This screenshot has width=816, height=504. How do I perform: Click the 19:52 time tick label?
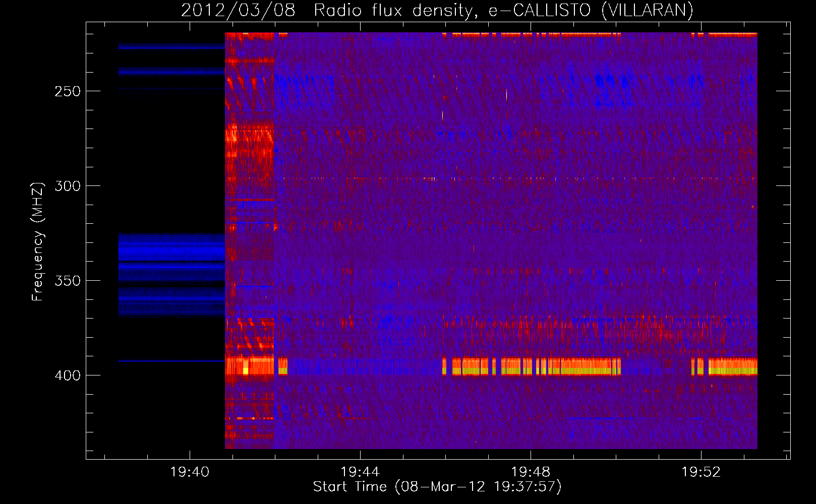(x=701, y=472)
